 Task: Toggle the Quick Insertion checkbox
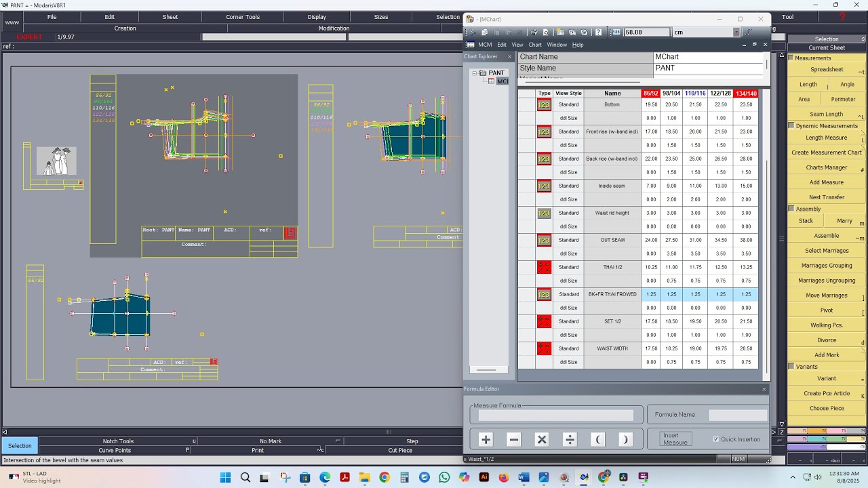715,439
